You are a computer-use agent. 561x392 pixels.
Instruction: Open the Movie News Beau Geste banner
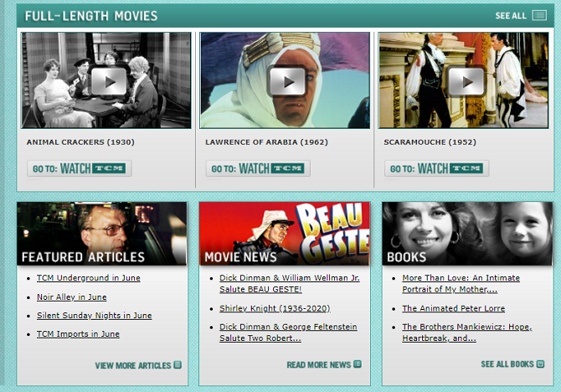click(x=285, y=234)
